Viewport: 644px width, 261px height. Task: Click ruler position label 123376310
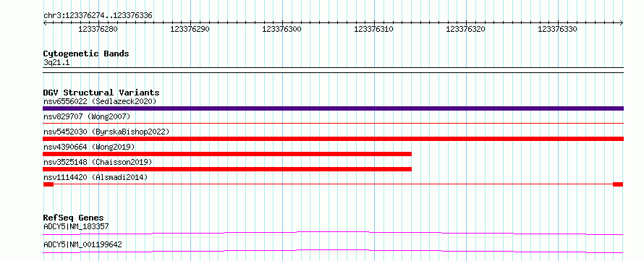coord(374,29)
